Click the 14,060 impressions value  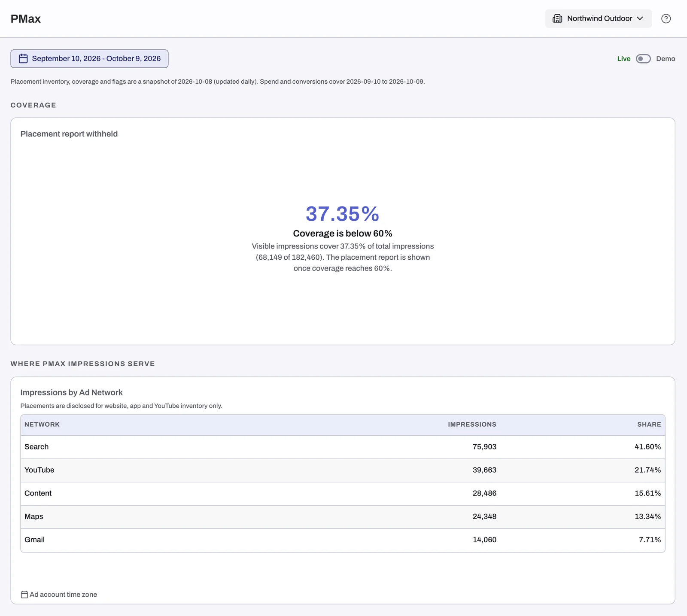pyautogui.click(x=484, y=540)
